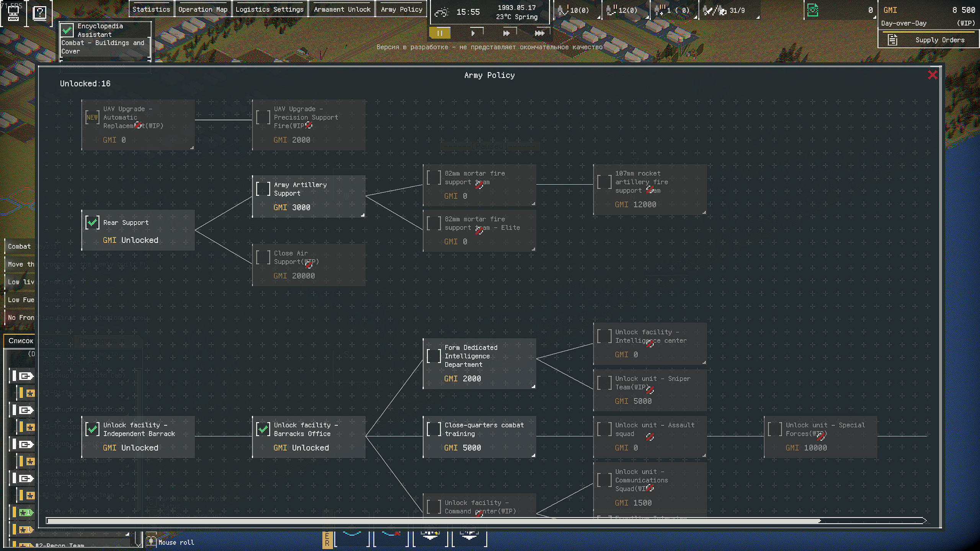Image resolution: width=980 pixels, height=551 pixels.
Task: Close the Army Policy window
Action: coord(932,75)
